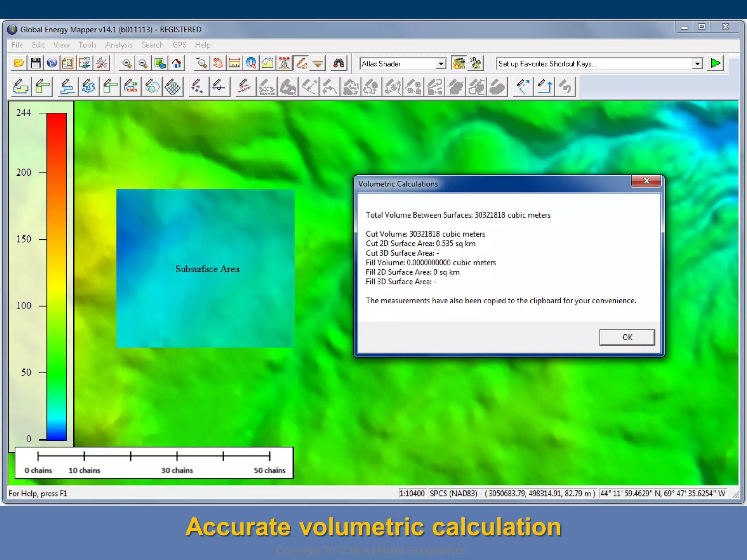Select the Zoom tool with plus magnifier
This screenshot has height=560, width=747.
click(201, 63)
